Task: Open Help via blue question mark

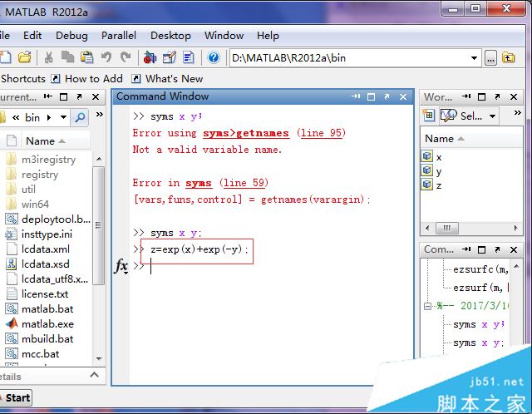Action: pyautogui.click(x=214, y=57)
